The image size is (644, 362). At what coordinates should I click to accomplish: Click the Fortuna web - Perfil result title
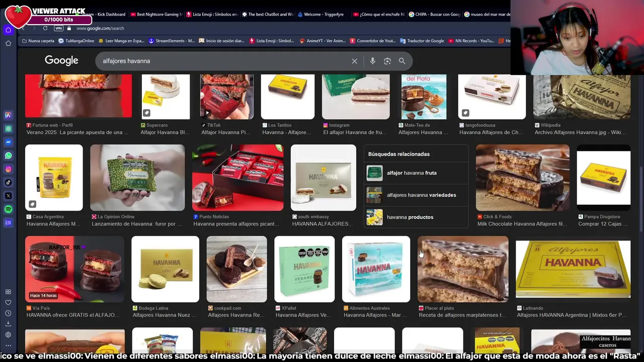point(77,132)
